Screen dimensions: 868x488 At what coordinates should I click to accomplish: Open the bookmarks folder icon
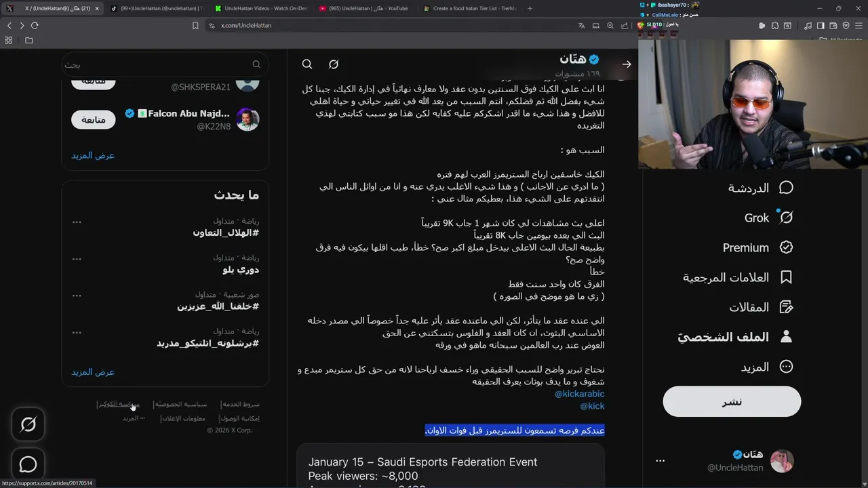tap(29, 40)
